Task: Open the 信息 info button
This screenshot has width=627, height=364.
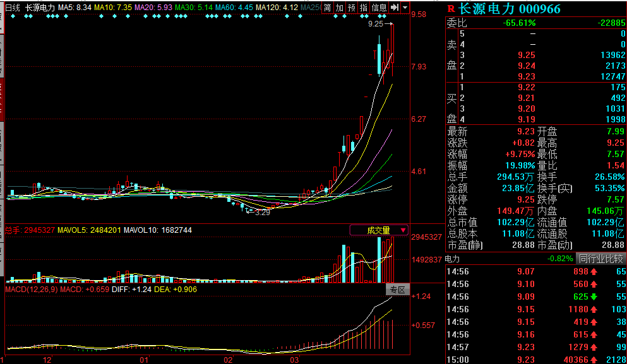Action: [379, 8]
